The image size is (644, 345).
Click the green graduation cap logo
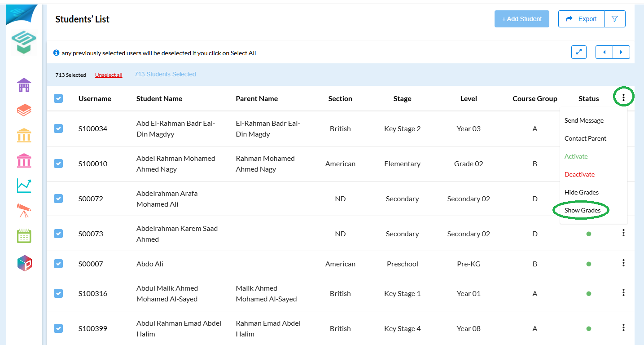[x=24, y=42]
